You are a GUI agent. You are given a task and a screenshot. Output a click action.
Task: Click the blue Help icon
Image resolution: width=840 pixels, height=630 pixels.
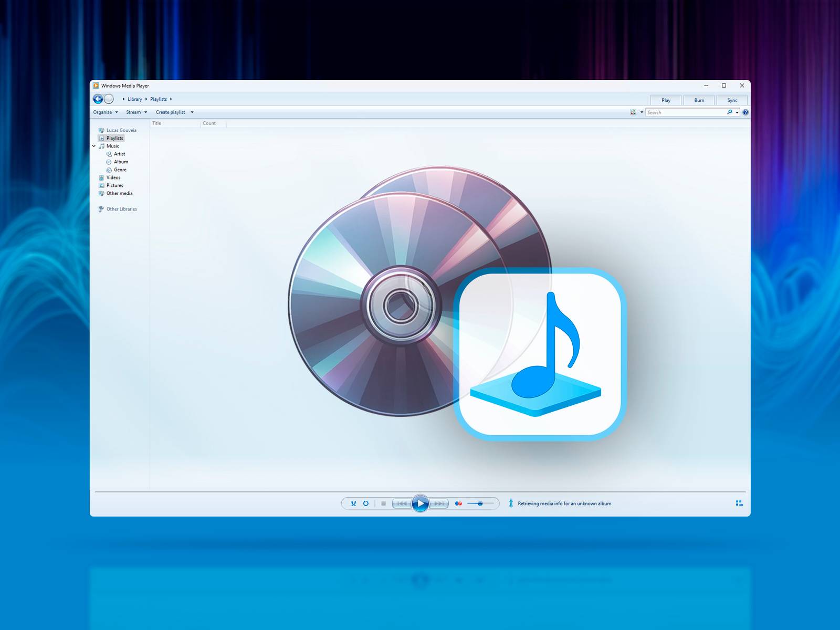pos(745,112)
